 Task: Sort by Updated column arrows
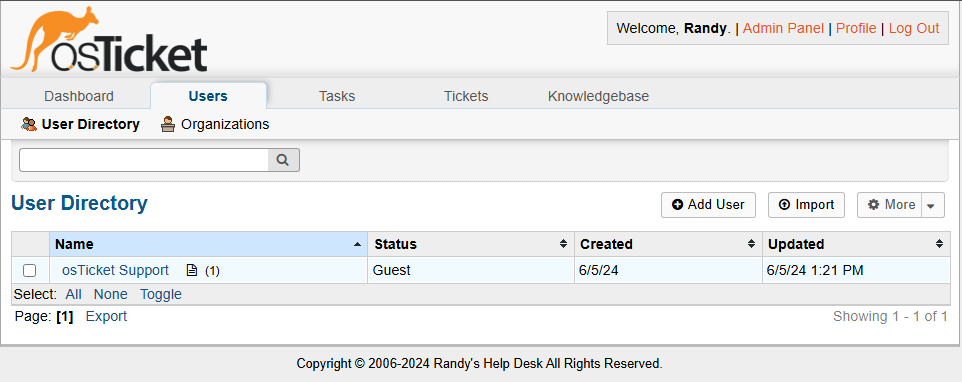pyautogui.click(x=939, y=244)
